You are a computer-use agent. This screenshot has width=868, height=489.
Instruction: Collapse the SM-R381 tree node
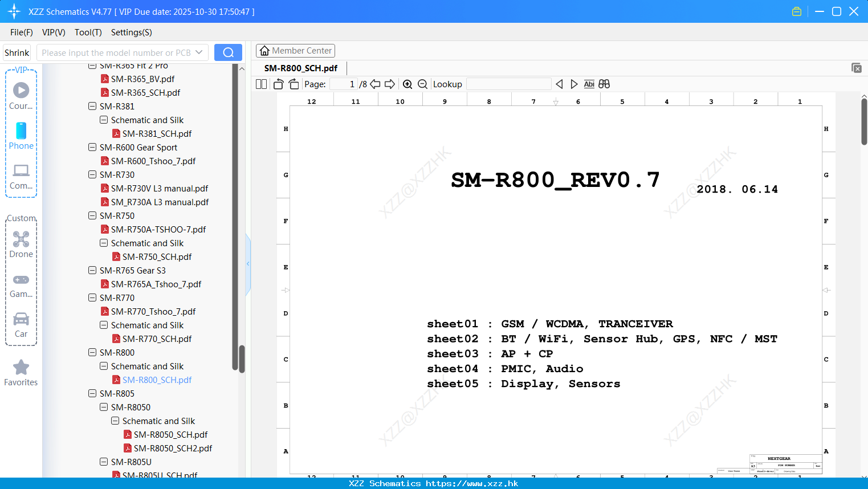pos(92,106)
